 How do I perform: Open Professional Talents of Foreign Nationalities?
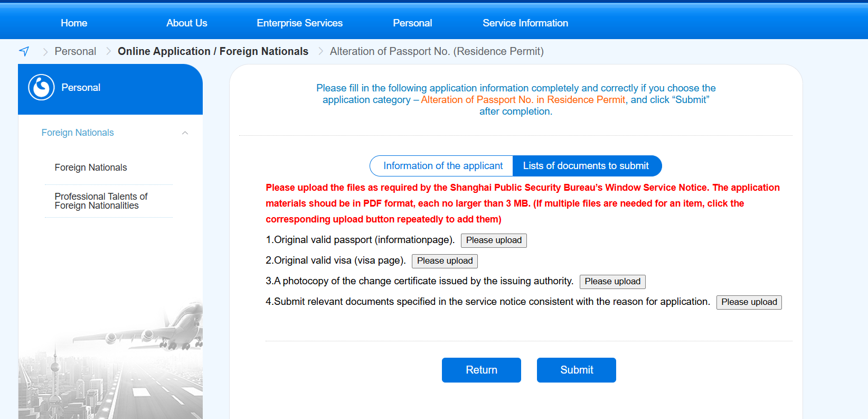[101, 201]
